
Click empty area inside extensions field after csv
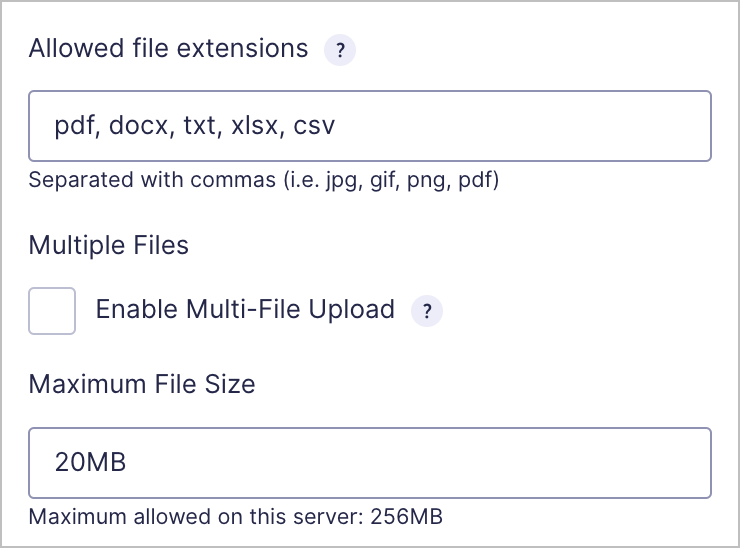tap(519, 126)
